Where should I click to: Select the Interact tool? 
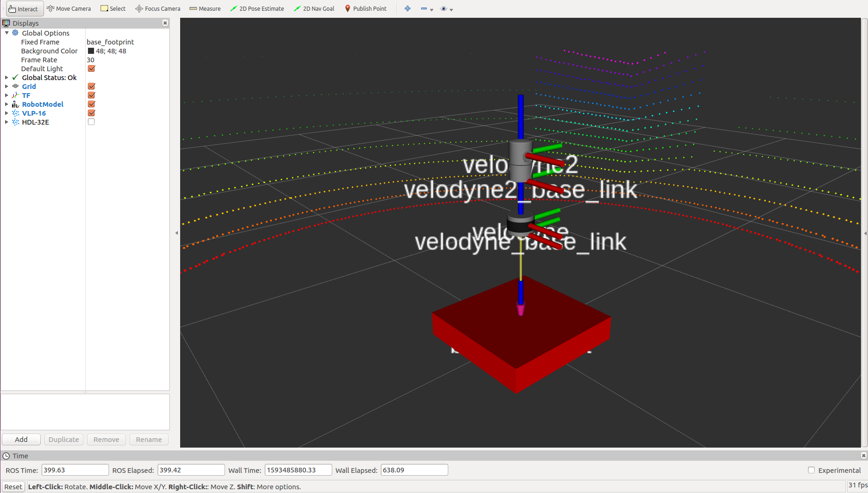(x=24, y=8)
